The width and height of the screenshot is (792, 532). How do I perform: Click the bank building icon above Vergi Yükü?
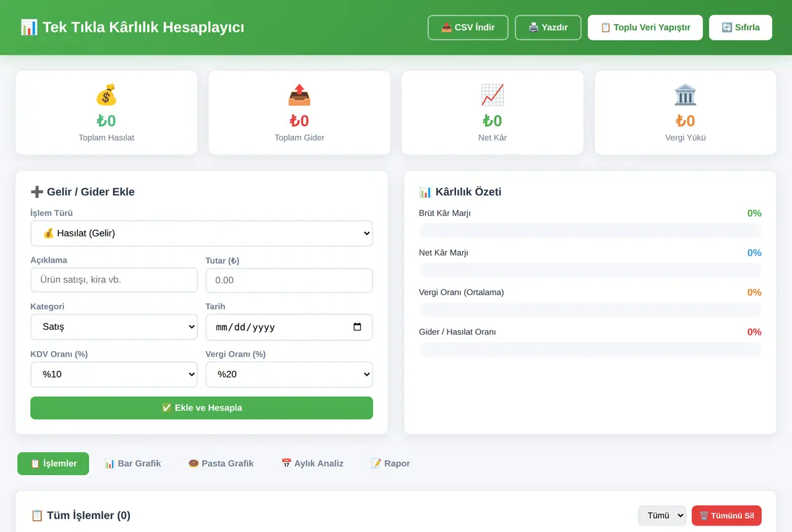click(685, 95)
